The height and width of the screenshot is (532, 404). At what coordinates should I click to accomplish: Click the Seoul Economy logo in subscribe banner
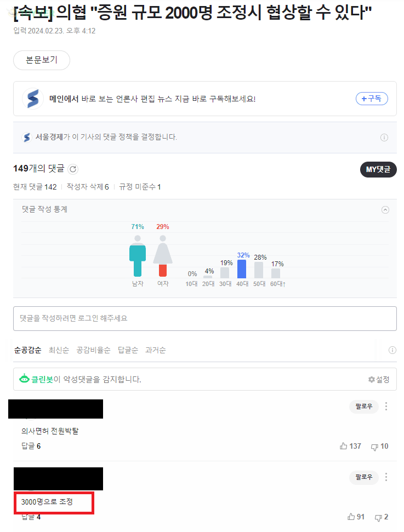33,99
